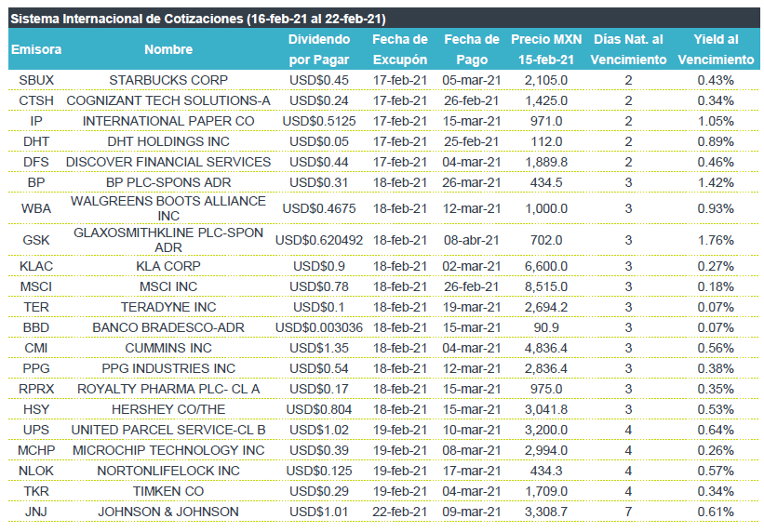This screenshot has width=764, height=532.
Task: Select the 2,105.0 price value
Action: click(x=546, y=80)
